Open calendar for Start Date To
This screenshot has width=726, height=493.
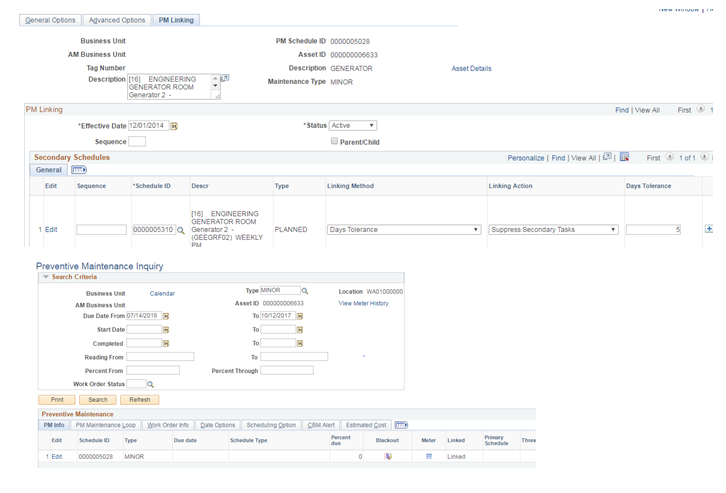[300, 330]
